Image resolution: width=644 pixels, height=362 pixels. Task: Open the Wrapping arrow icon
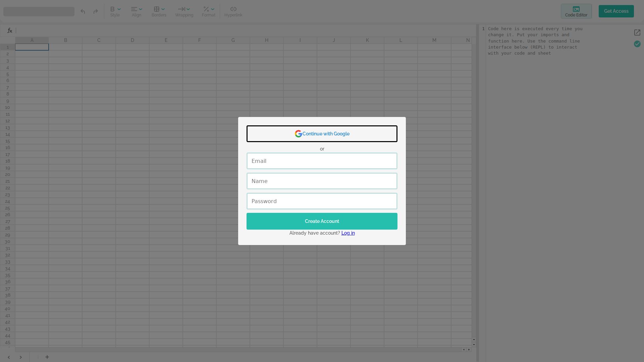(x=181, y=9)
